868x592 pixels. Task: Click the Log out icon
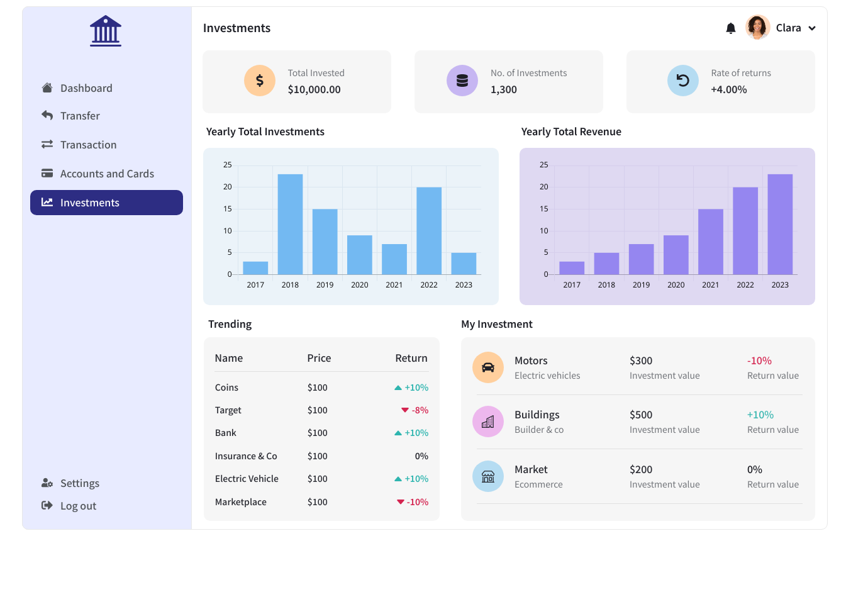(x=47, y=505)
